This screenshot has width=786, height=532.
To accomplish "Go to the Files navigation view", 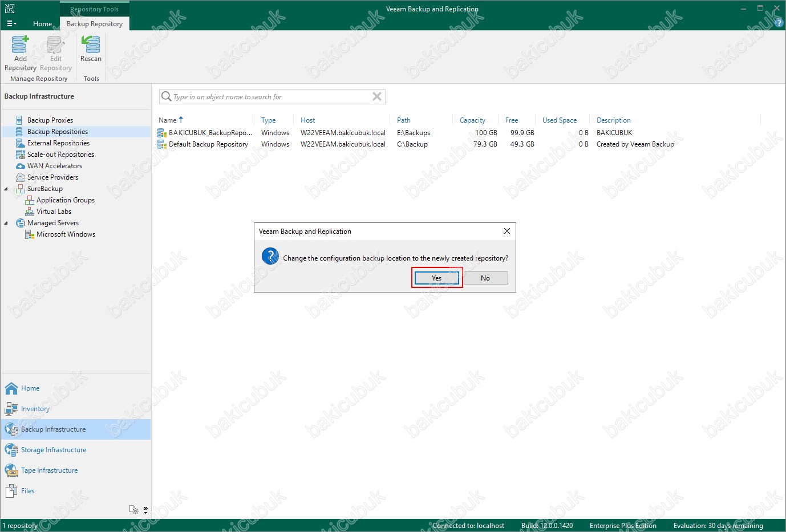I will point(27,491).
